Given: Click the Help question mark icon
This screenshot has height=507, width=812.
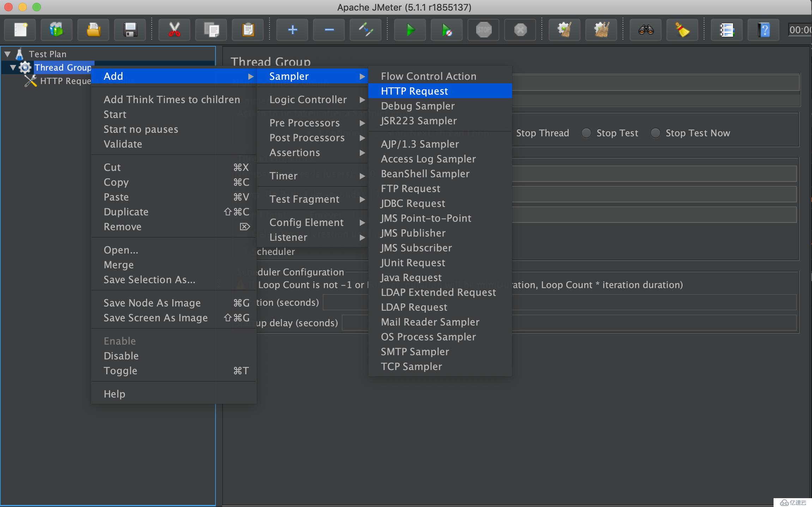Looking at the screenshot, I should point(764,30).
